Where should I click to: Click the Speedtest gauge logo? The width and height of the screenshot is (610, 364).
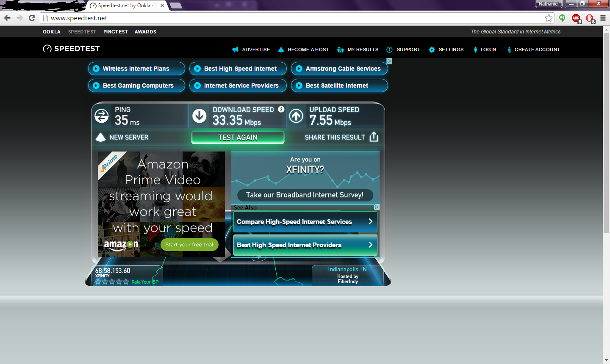pyautogui.click(x=47, y=49)
